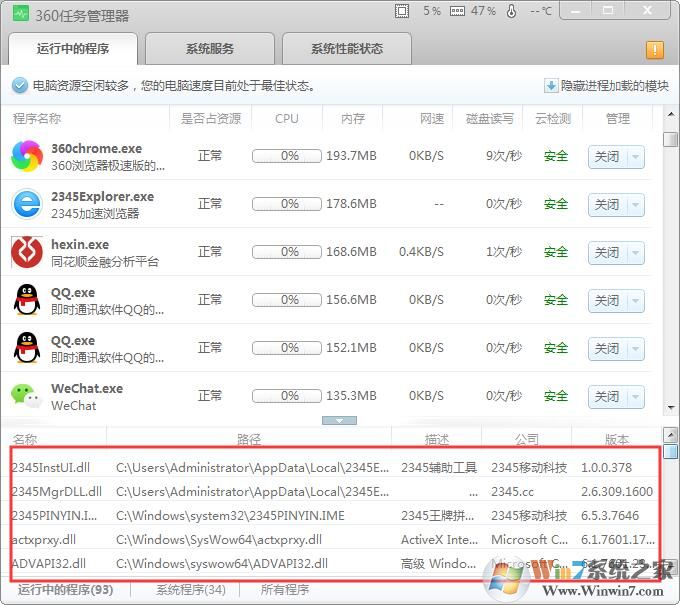680x605 pixels.
Task: Click process list scrollbar up arrow
Action: pyautogui.click(x=671, y=115)
